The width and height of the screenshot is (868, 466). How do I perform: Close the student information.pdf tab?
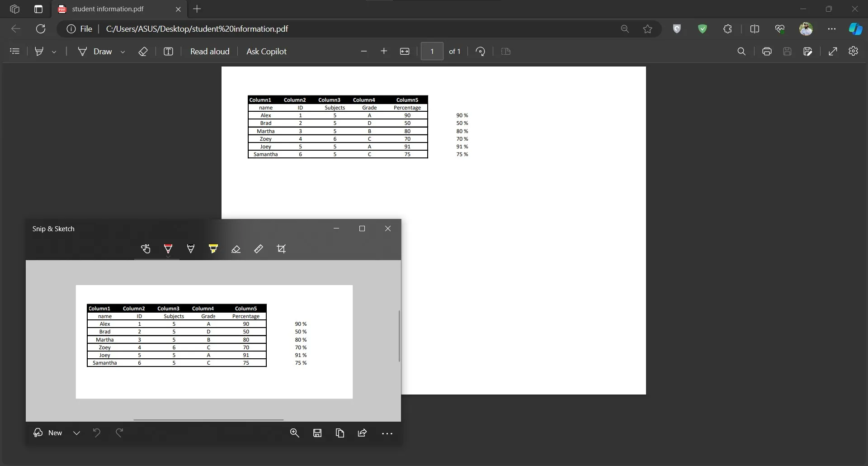pyautogui.click(x=178, y=9)
